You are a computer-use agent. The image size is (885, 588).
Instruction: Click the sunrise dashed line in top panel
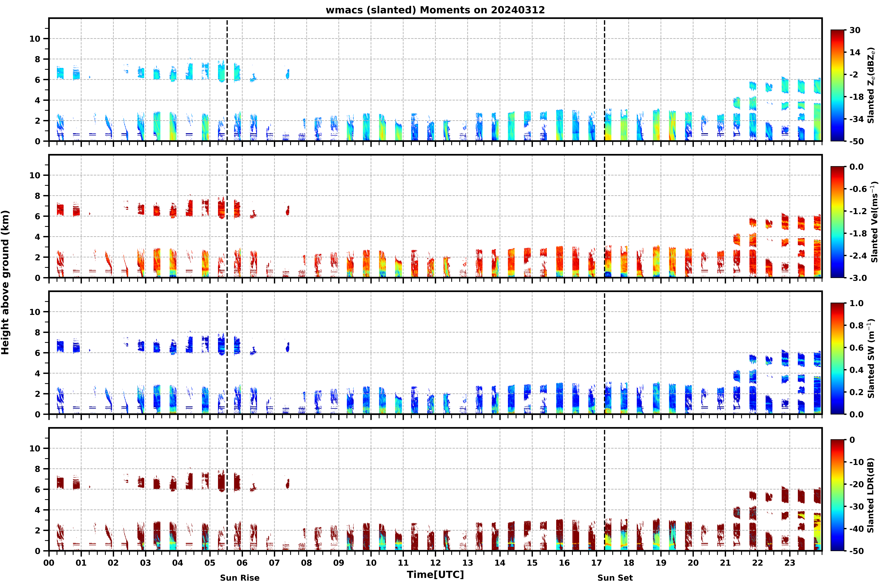point(227,79)
